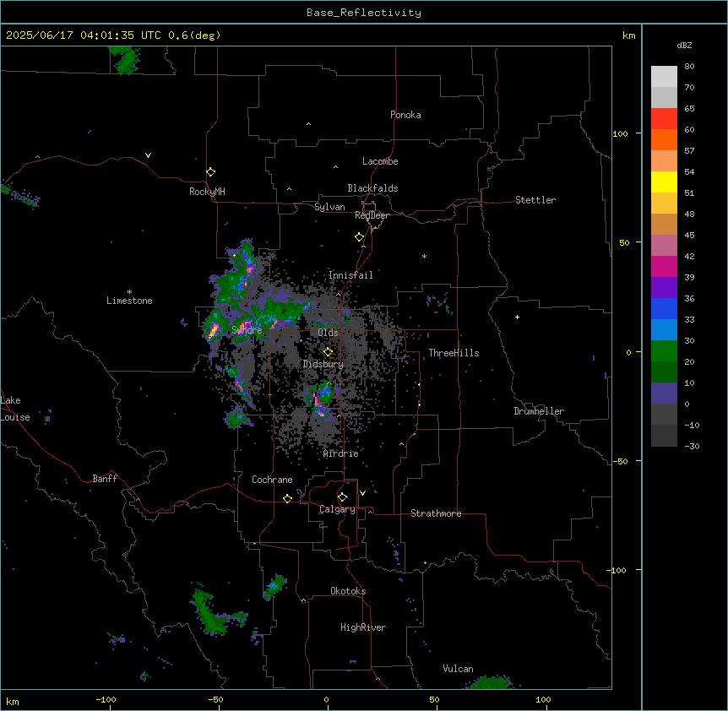
Task: Click the RockyMH label
Action: tap(207, 191)
